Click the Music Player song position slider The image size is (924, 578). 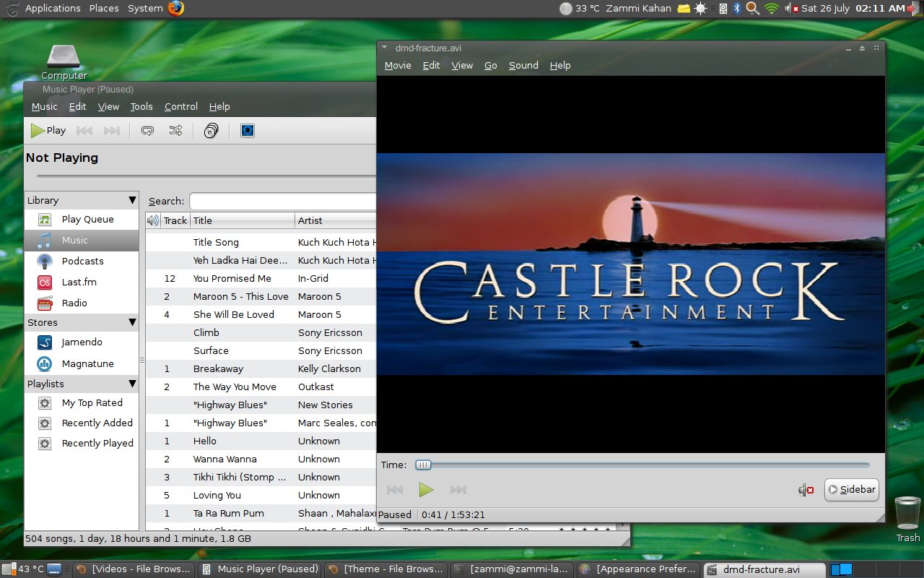point(206,176)
